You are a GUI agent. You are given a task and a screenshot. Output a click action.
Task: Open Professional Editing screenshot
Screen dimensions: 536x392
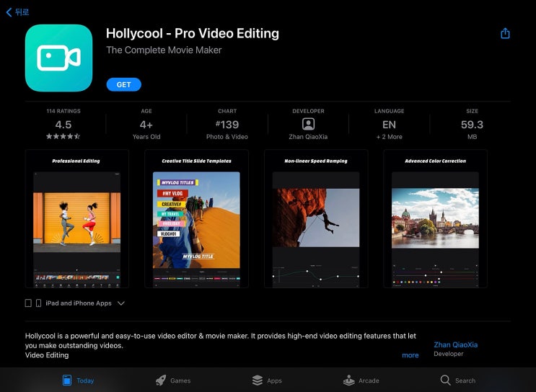pos(77,218)
